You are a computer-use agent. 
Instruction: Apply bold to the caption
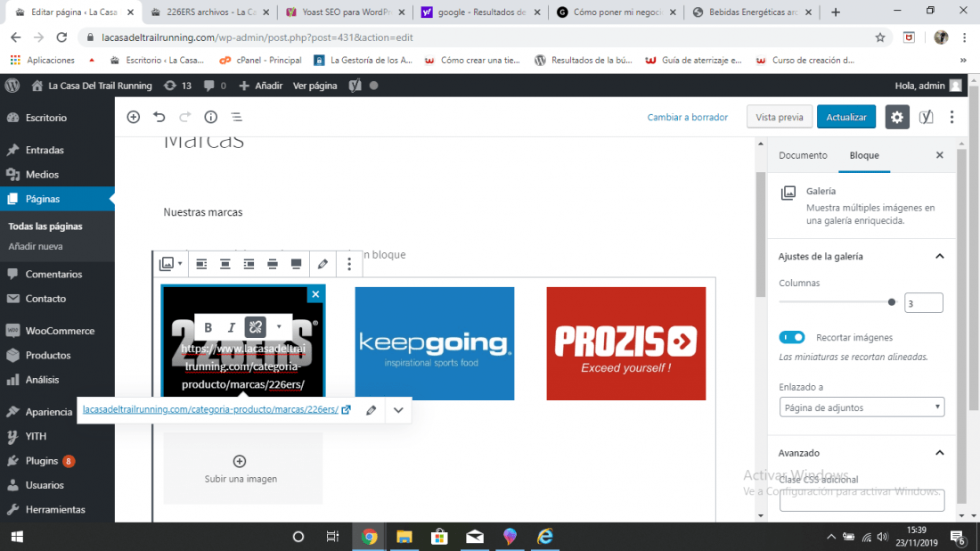pyautogui.click(x=208, y=327)
